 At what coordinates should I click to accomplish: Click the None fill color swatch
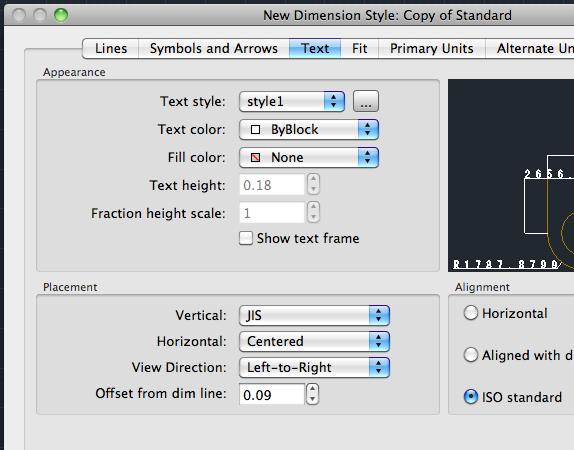[256, 158]
